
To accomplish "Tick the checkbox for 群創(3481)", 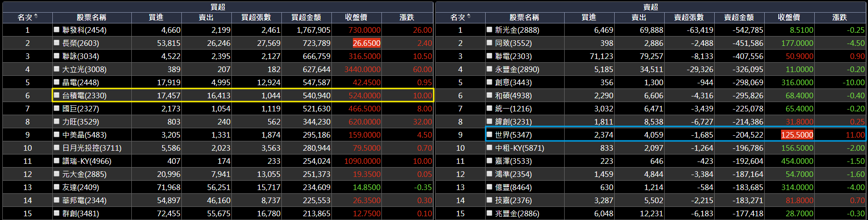I will [57, 213].
